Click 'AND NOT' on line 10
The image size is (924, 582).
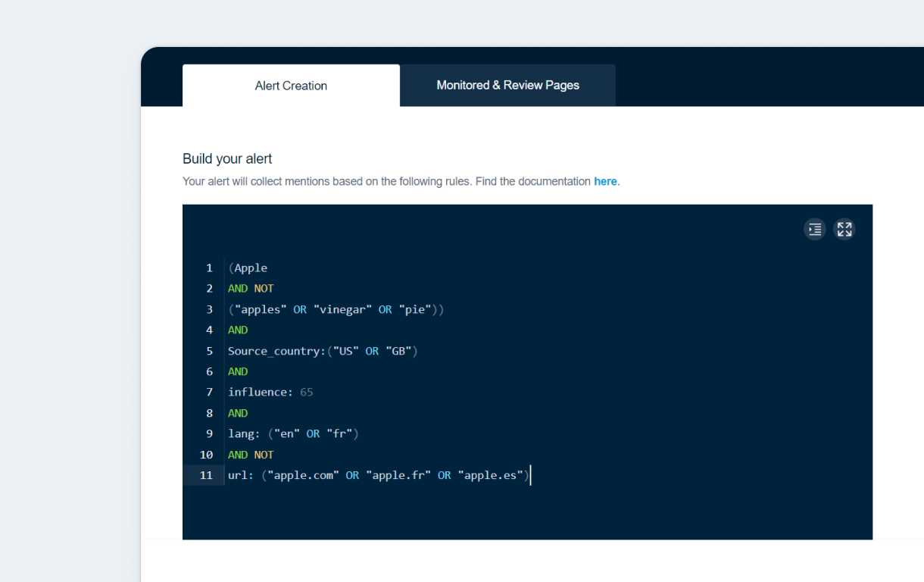pos(251,455)
